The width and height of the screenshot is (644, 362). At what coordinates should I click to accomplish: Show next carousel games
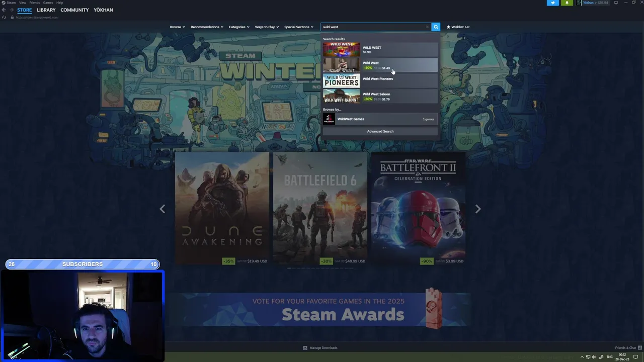(x=478, y=209)
